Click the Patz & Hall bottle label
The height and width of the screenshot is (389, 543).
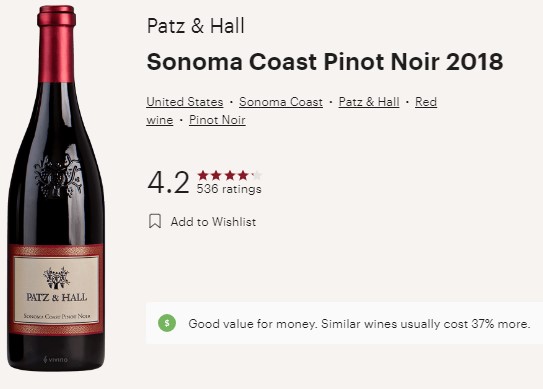pyautogui.click(x=56, y=290)
